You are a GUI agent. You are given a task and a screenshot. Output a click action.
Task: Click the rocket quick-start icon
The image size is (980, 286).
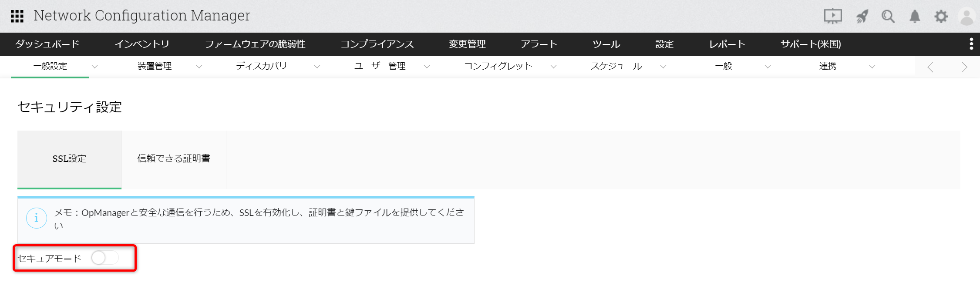tap(862, 17)
